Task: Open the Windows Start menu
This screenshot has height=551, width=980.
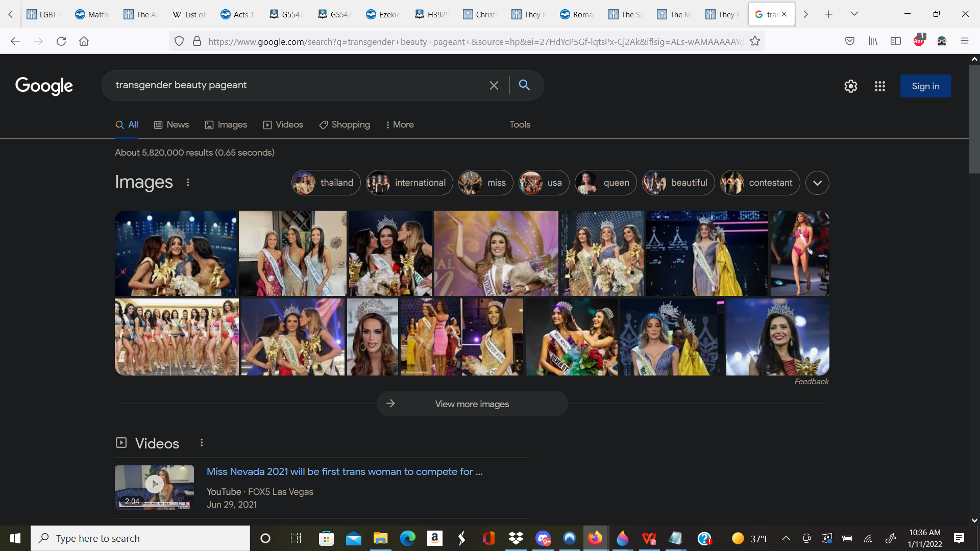Action: (15, 538)
